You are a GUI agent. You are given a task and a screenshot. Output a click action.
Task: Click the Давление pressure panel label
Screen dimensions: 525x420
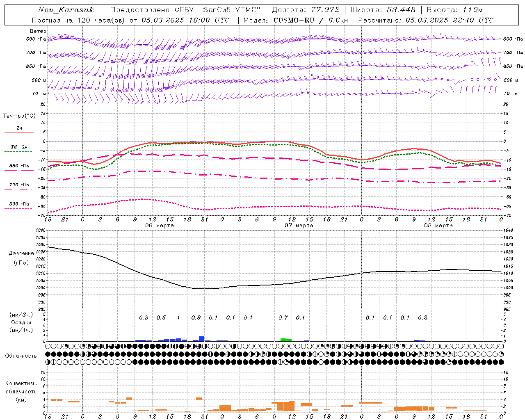click(21, 253)
